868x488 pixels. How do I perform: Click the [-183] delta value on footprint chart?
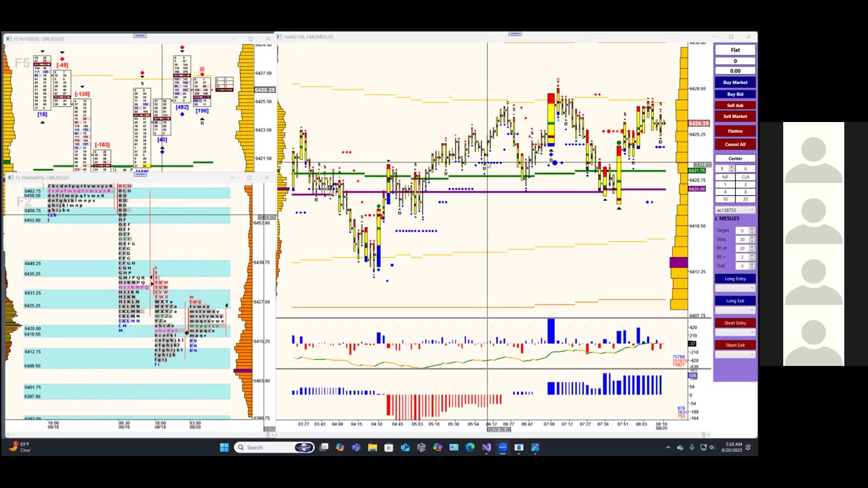tap(102, 144)
